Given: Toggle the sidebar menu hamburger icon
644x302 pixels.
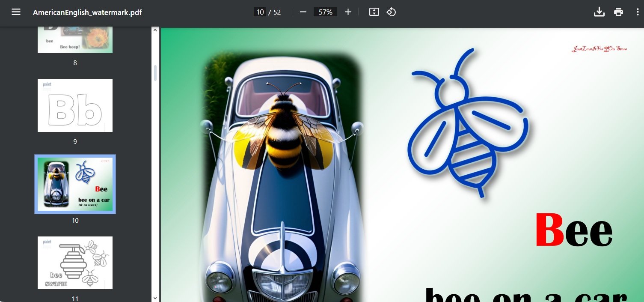Looking at the screenshot, I should point(16,12).
